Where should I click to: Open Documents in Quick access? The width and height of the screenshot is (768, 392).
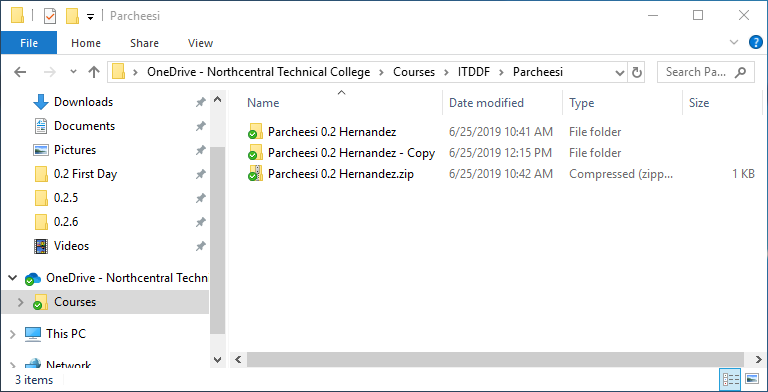click(84, 126)
